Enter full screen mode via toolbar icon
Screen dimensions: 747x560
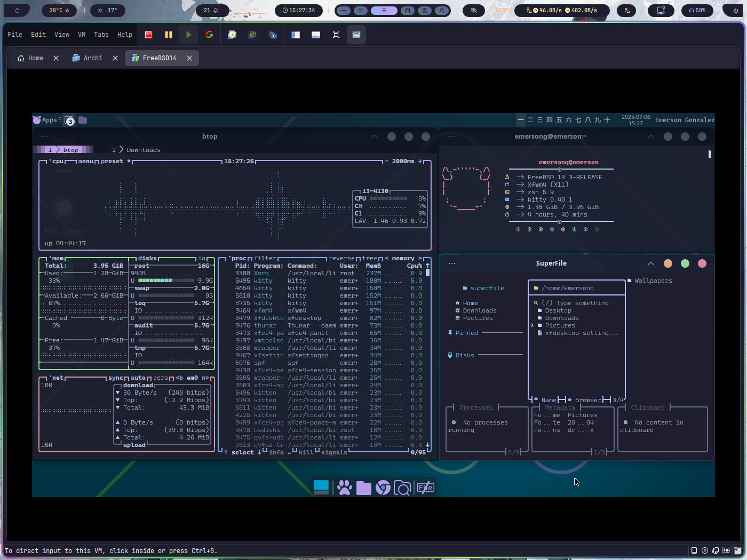coord(336,35)
